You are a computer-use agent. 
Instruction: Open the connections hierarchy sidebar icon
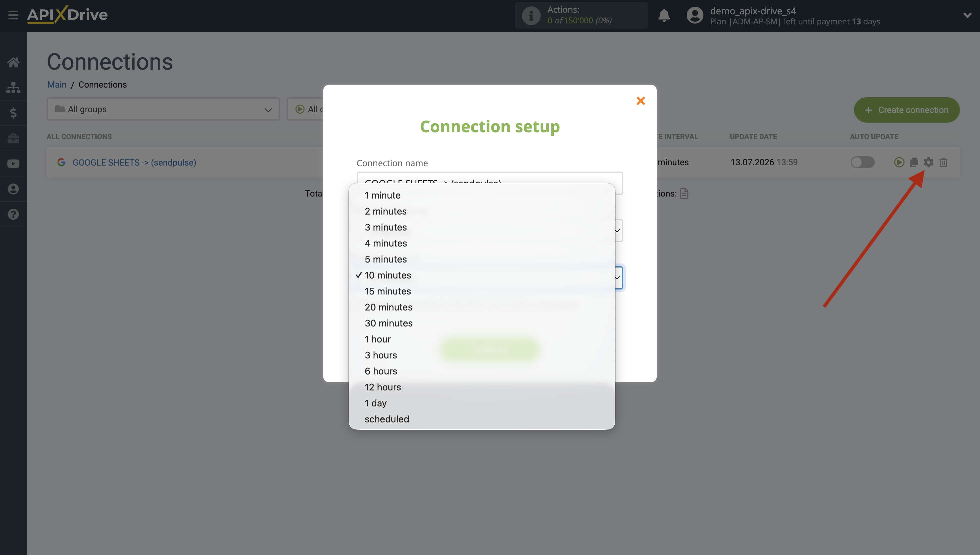13,88
